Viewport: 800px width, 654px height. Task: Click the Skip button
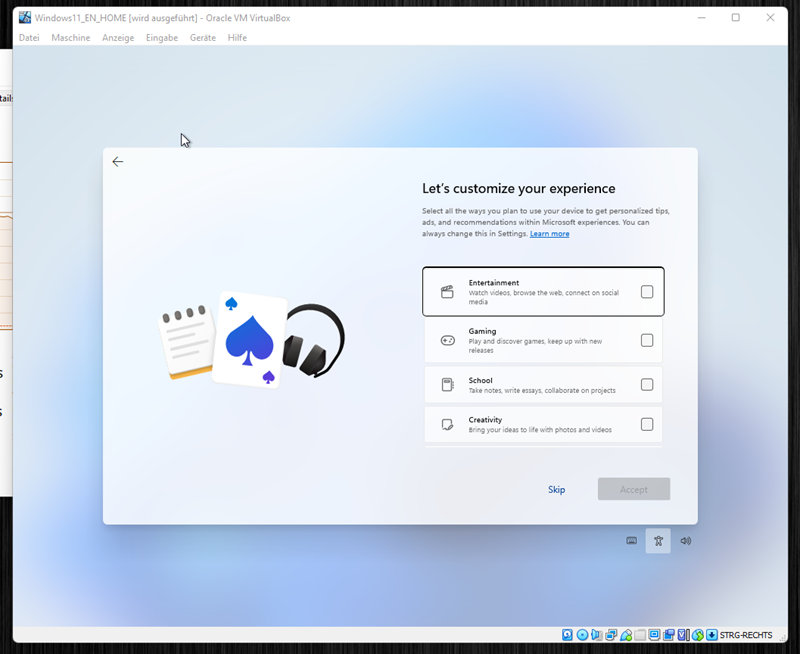click(x=557, y=490)
